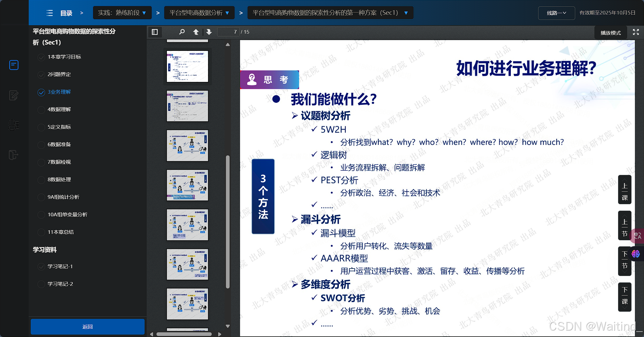Expand the 第一种方案 (Sec1) dropdown

click(x=330, y=13)
